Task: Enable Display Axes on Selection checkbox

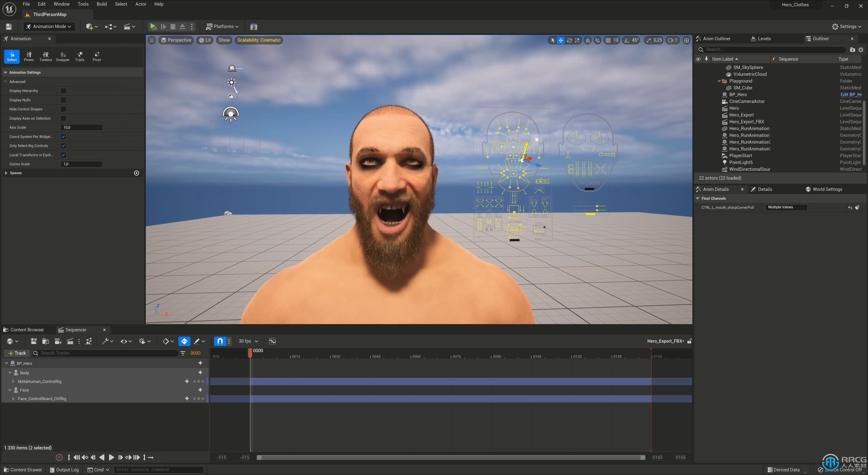Action: [63, 118]
